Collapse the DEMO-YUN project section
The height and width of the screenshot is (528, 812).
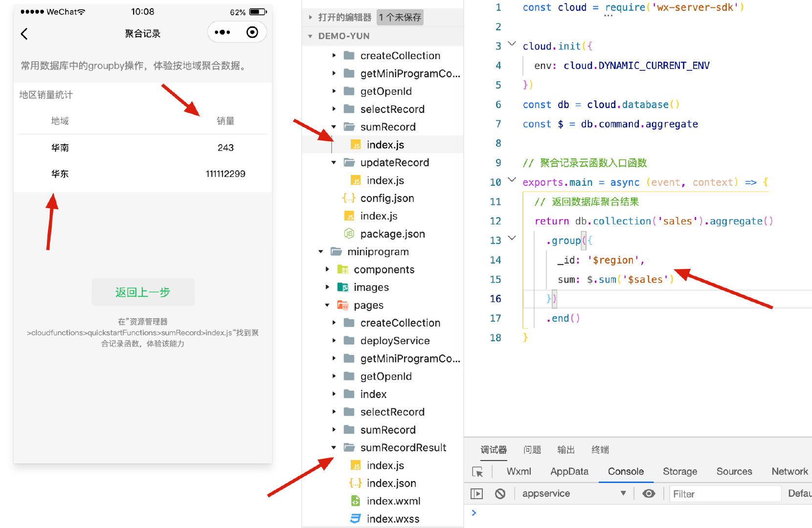(310, 36)
